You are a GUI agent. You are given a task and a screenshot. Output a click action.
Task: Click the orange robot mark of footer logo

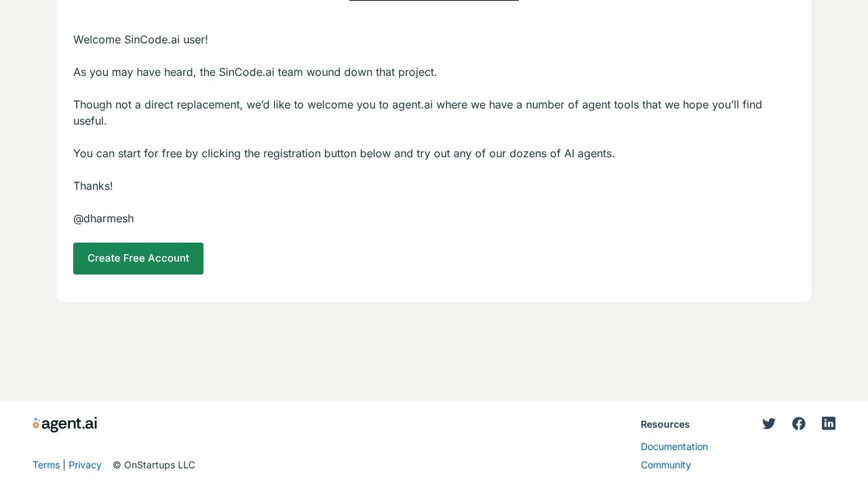[36, 424]
